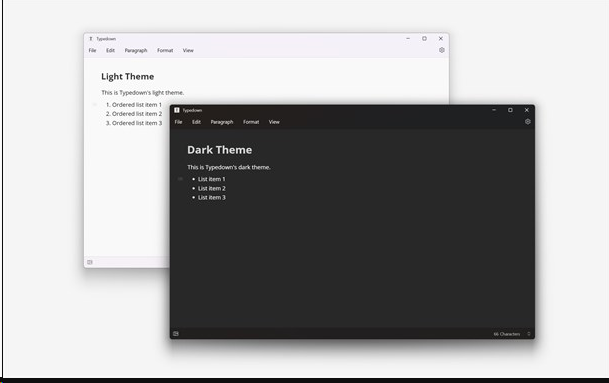Open Format menu in light window
609x383 pixels.
coord(165,50)
